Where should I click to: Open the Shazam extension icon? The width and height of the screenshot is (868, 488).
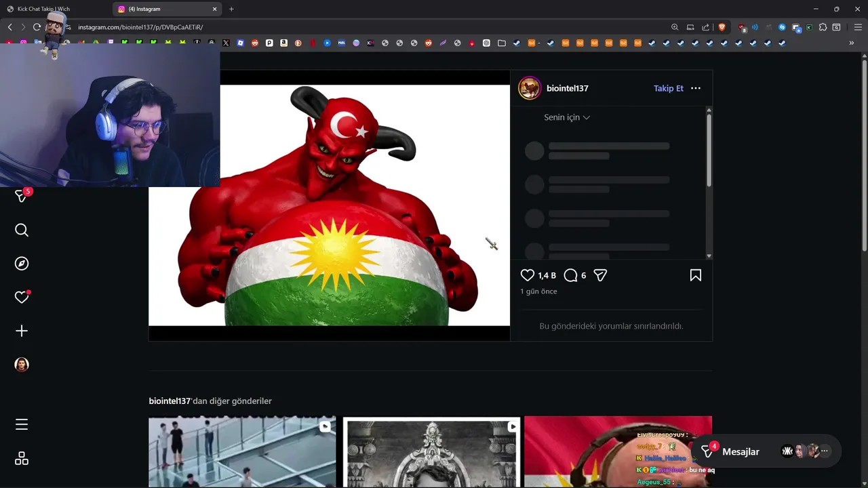782,27
